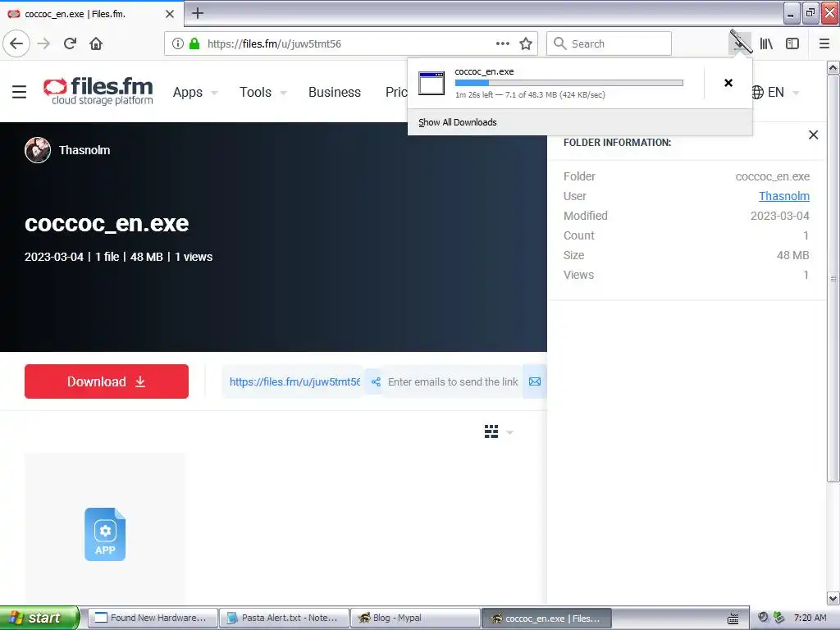This screenshot has width=840, height=630.
Task: Send link via the email envelope icon
Action: point(535,381)
